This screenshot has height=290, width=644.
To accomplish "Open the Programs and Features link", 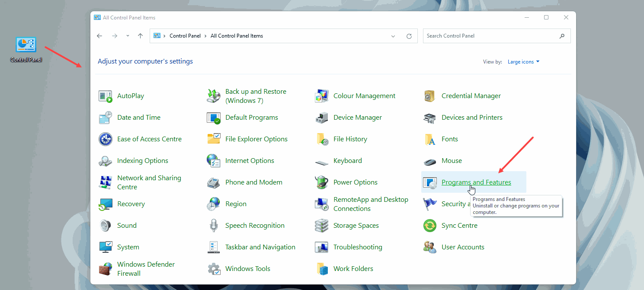I will (476, 182).
